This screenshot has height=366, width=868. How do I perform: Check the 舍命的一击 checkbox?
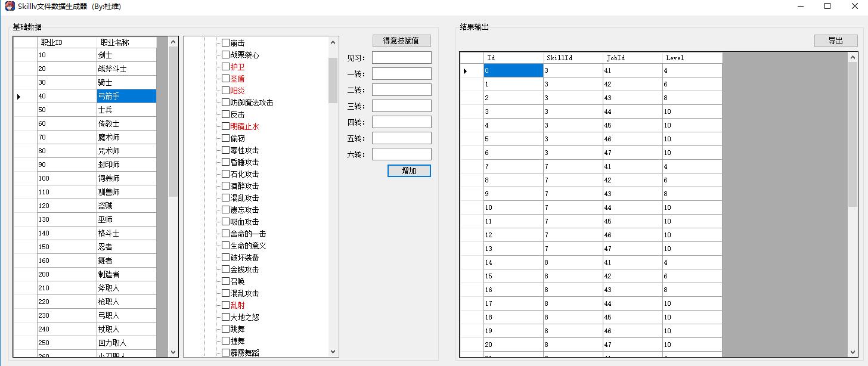pyautogui.click(x=225, y=234)
